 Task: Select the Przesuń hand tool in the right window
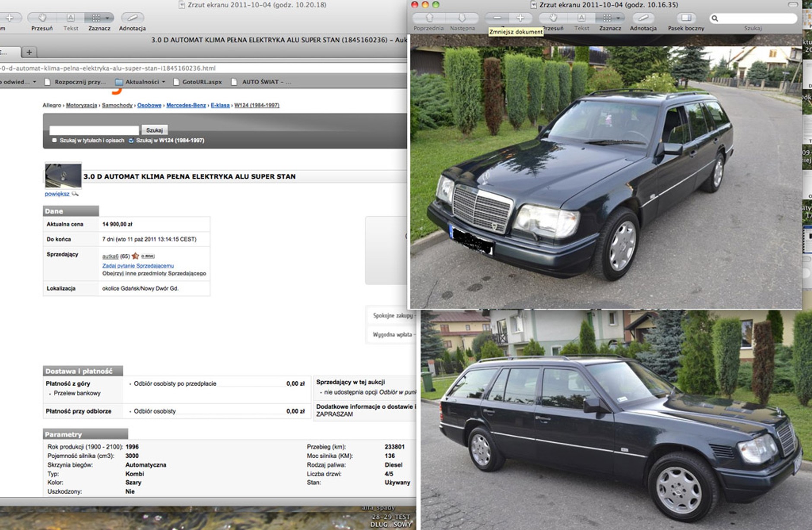tap(553, 18)
